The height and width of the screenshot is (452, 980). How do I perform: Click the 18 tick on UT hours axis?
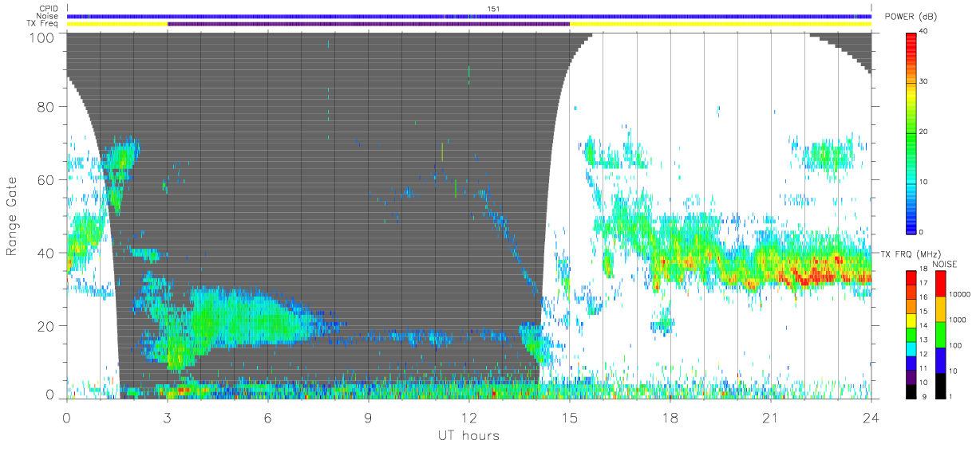[x=670, y=417]
